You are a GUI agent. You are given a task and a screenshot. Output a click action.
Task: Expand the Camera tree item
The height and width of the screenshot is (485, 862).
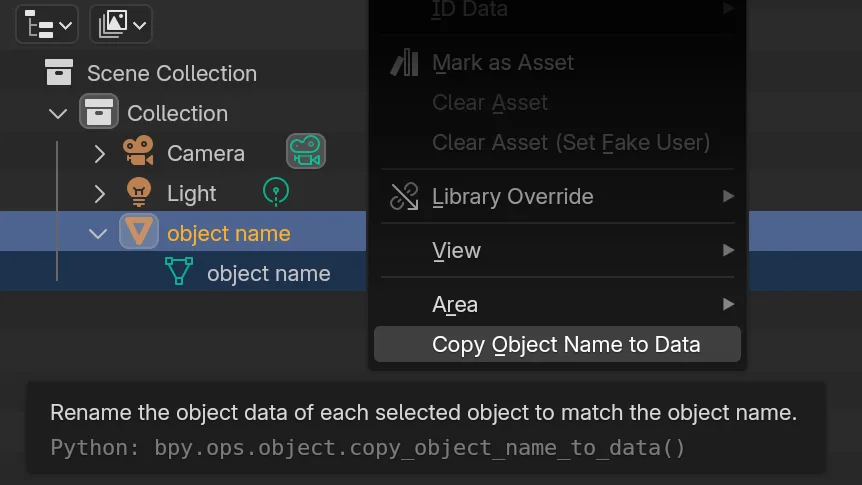(99, 154)
